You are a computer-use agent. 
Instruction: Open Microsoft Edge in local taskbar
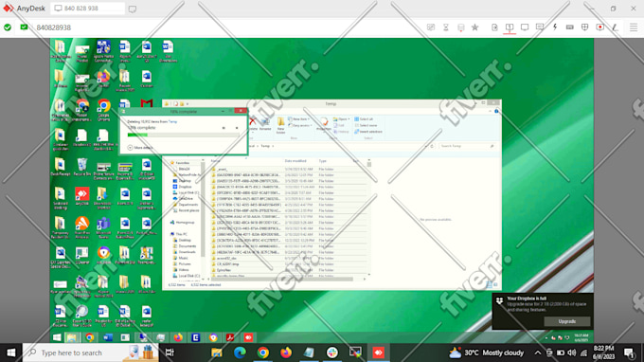click(x=240, y=353)
